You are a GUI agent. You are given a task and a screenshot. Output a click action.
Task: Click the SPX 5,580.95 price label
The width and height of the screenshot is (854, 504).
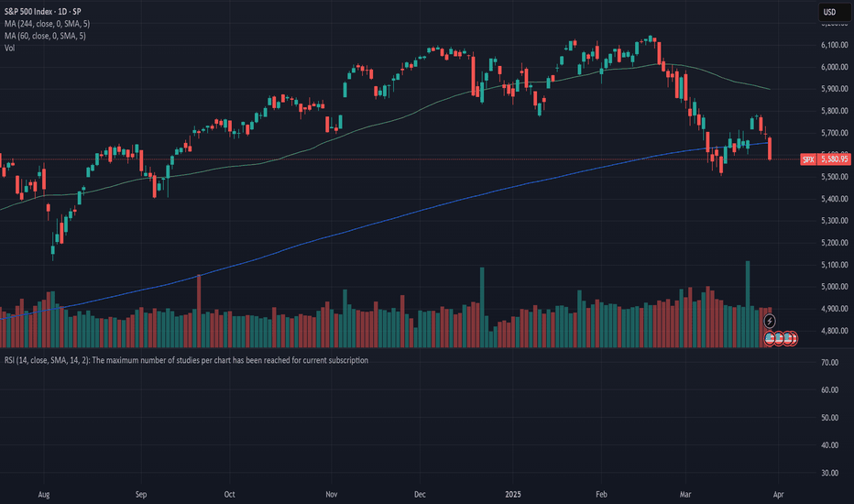click(826, 159)
